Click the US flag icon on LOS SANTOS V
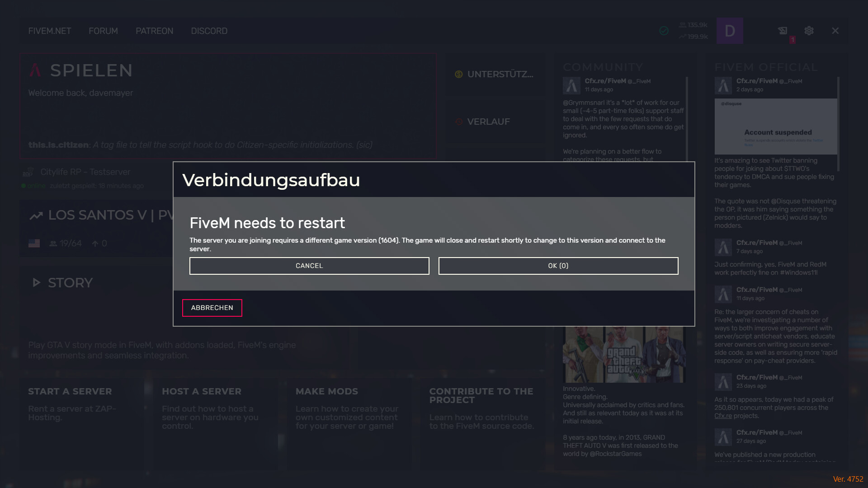868x488 pixels. [34, 243]
